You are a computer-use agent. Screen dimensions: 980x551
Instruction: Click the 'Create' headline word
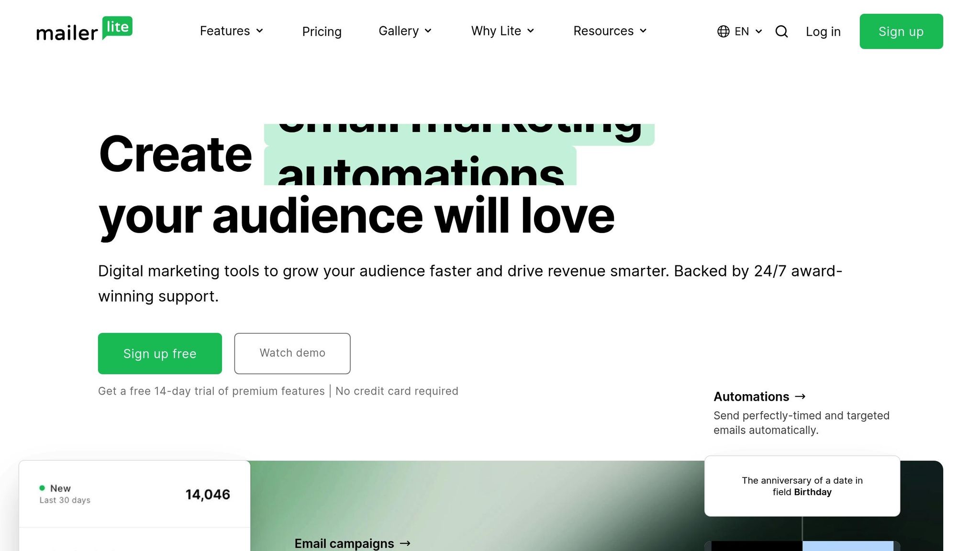(175, 154)
